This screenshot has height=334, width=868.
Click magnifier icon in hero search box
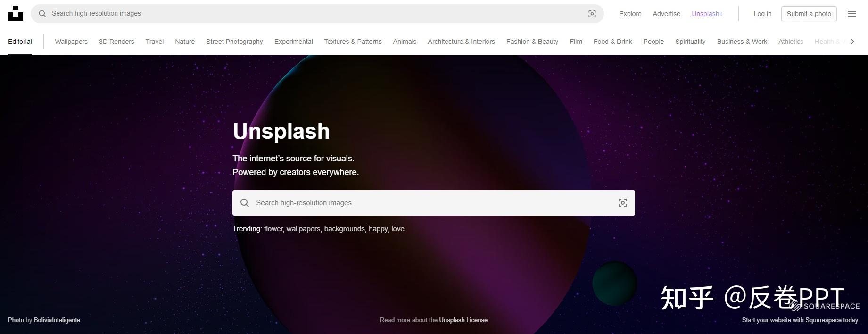244,203
